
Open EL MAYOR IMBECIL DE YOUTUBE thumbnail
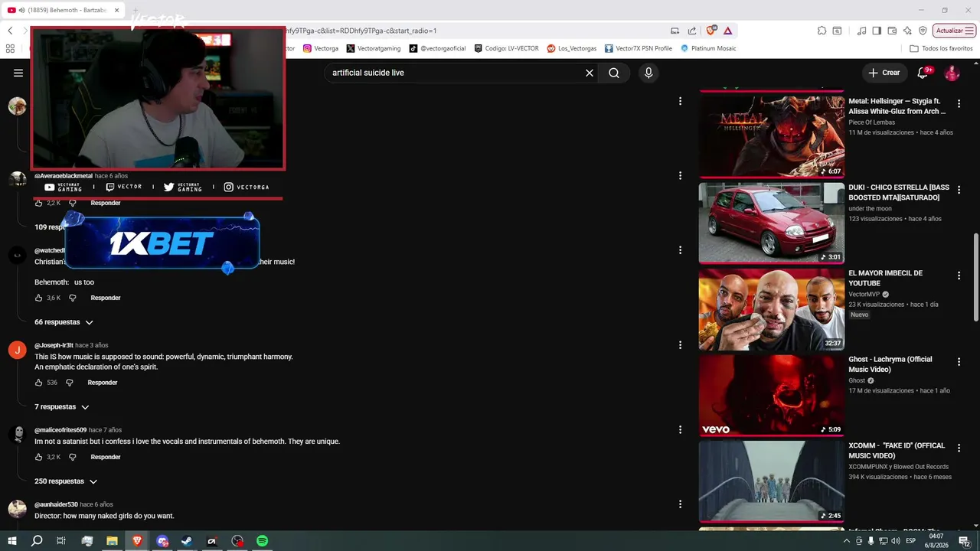771,309
